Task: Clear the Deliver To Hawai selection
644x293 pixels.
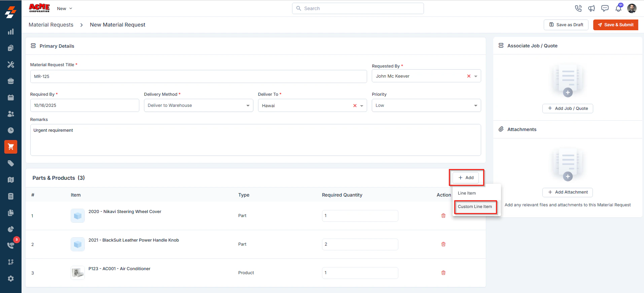Action: pyautogui.click(x=355, y=106)
